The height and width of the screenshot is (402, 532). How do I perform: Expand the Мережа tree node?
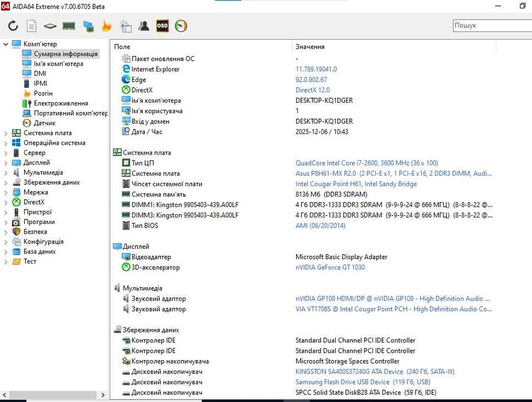tap(6, 192)
